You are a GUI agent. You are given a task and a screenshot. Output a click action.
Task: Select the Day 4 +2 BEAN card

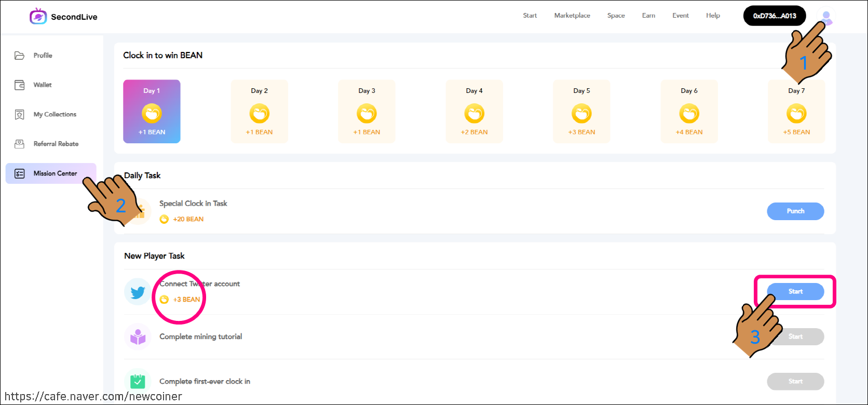(474, 112)
